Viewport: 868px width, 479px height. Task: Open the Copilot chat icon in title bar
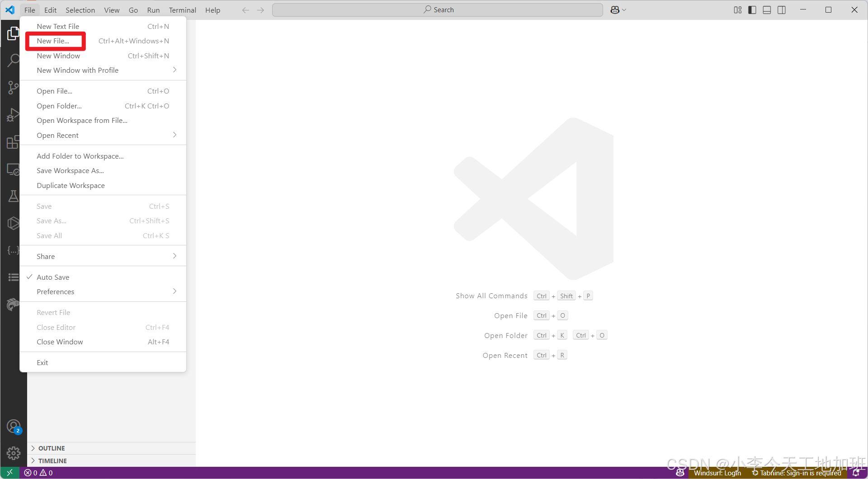pos(614,10)
